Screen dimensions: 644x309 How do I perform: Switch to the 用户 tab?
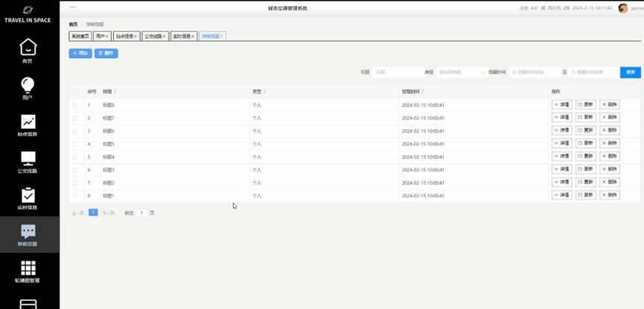(101, 36)
